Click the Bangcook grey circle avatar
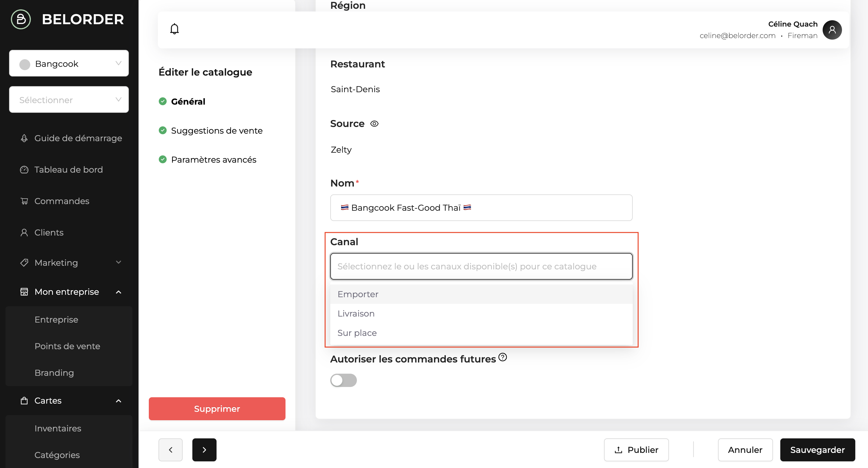The width and height of the screenshot is (868, 468). [24, 64]
